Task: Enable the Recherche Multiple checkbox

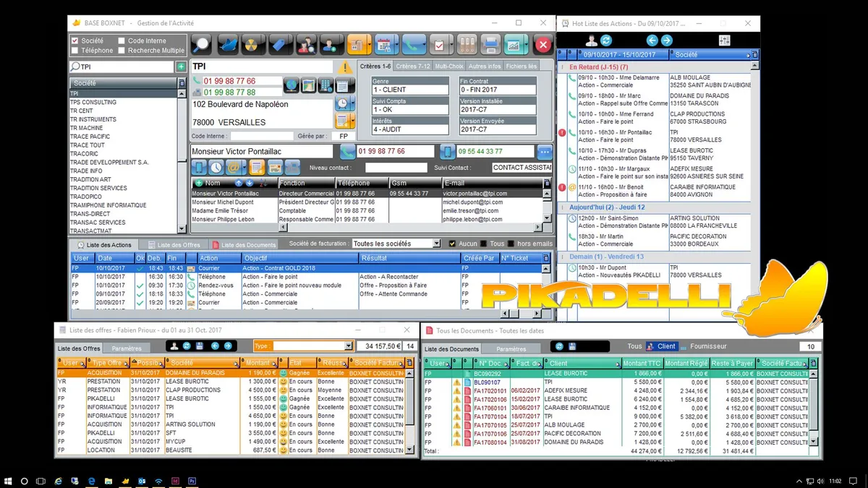Action: (x=122, y=51)
